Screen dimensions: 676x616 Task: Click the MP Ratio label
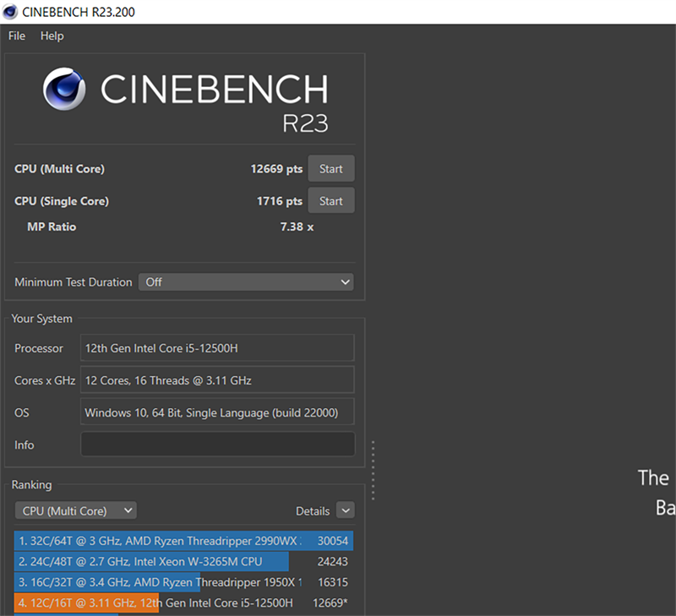52,226
